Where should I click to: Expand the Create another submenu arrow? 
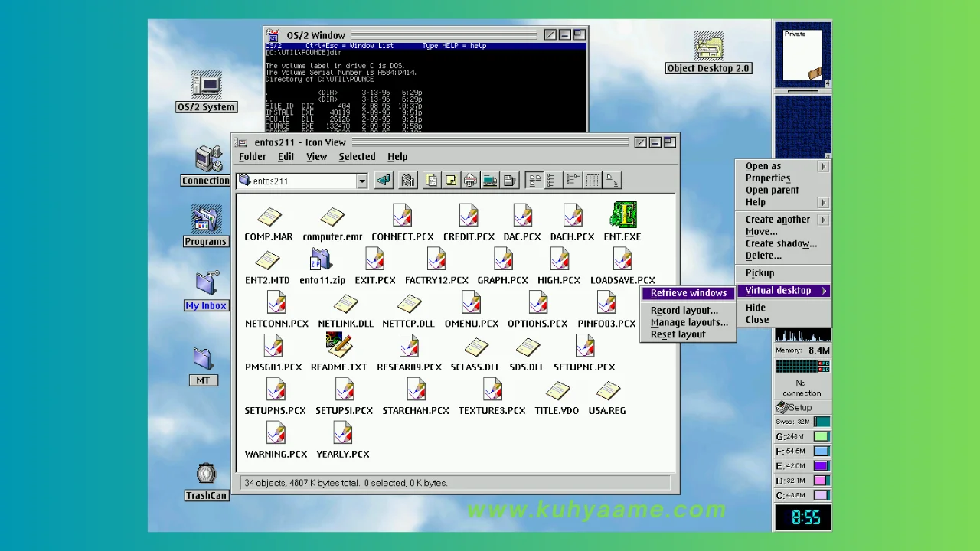pos(823,220)
